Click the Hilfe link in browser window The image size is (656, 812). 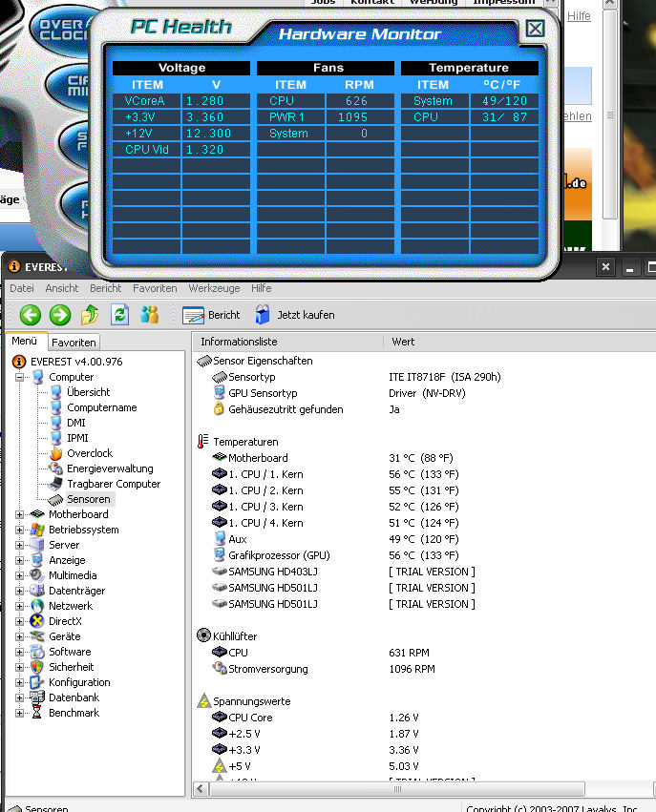(x=579, y=16)
